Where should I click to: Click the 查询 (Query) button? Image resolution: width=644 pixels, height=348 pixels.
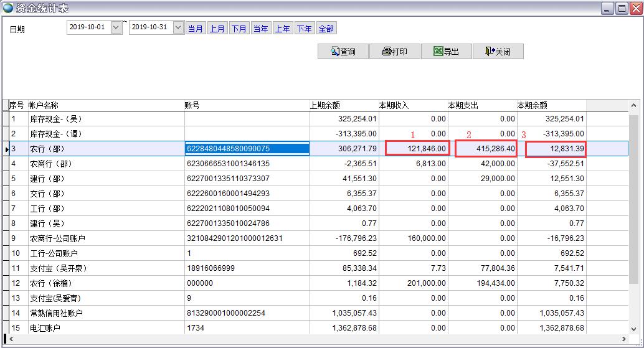343,52
